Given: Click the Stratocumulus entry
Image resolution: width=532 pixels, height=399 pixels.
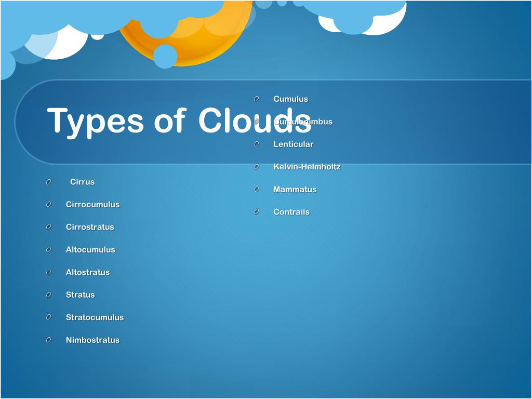Looking at the screenshot, I should (95, 317).
